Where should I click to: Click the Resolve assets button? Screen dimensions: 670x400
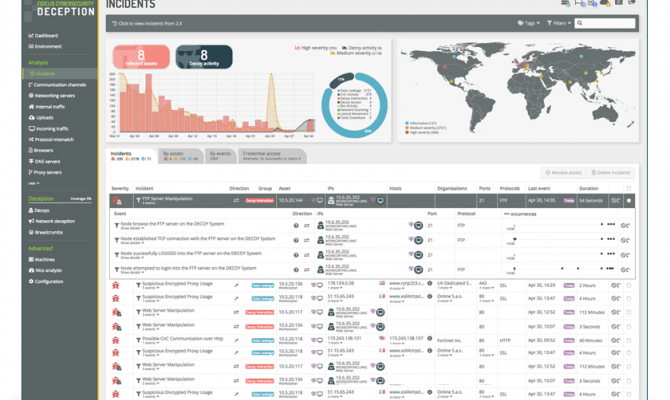click(x=563, y=173)
